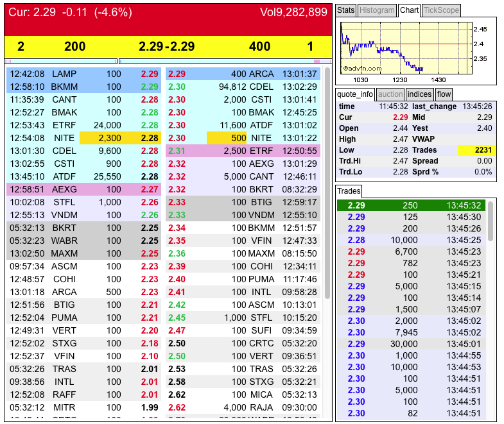Select the quote_info tab
Image resolution: width=504 pixels, height=424 pixels.
point(355,94)
